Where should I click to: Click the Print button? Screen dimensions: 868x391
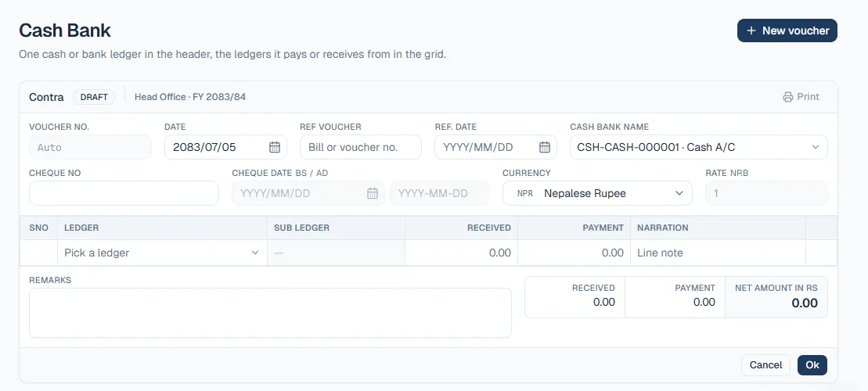pyautogui.click(x=801, y=97)
